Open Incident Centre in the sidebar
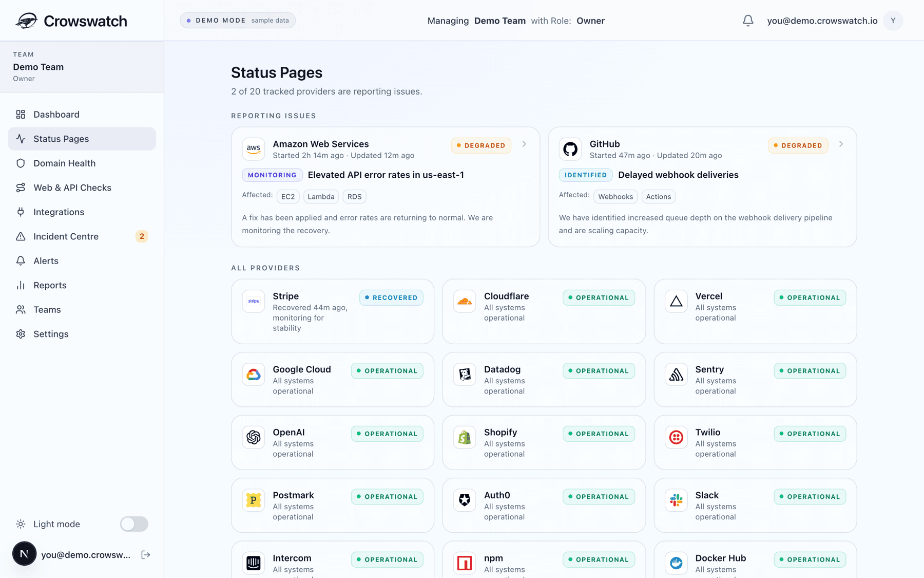The height and width of the screenshot is (578, 924). (x=82, y=236)
